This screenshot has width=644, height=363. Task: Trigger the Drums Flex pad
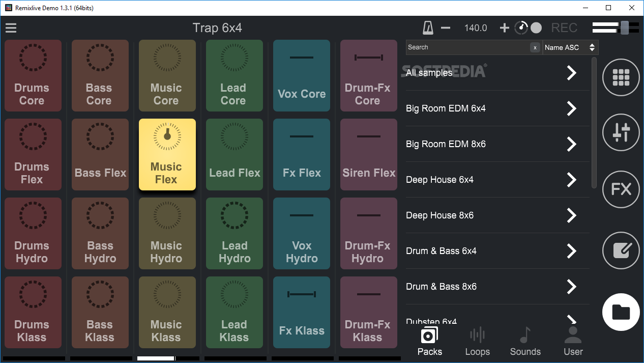click(33, 155)
